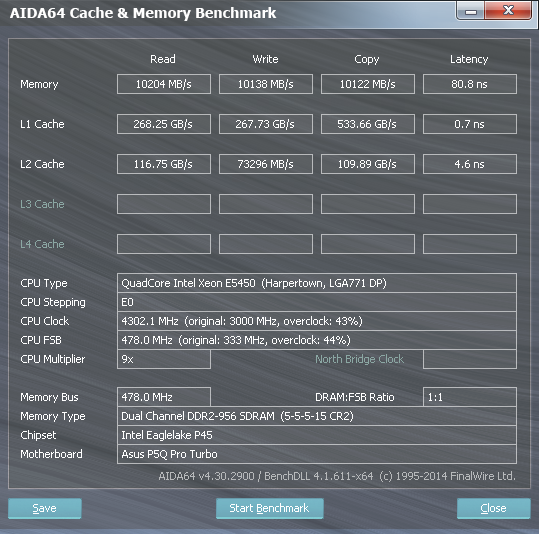Select the Motherboard value Asus P5Q Pro Turbo
The width and height of the screenshot is (539, 534).
point(317,454)
